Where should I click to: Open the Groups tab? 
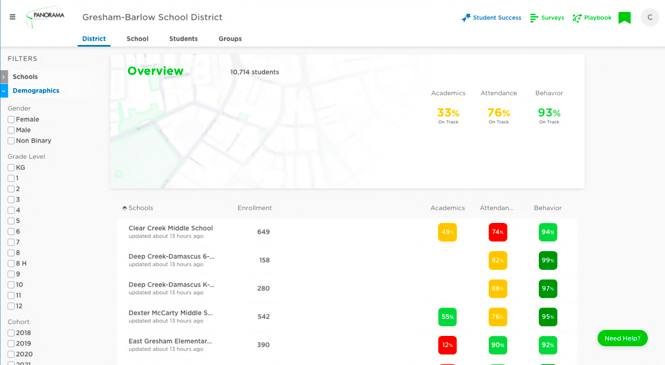[230, 39]
